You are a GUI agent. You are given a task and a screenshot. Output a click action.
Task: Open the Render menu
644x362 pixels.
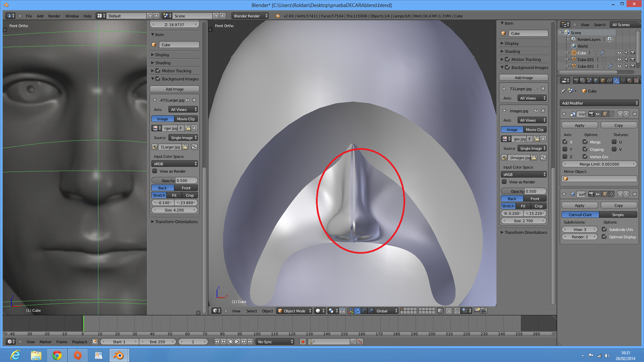[54, 16]
